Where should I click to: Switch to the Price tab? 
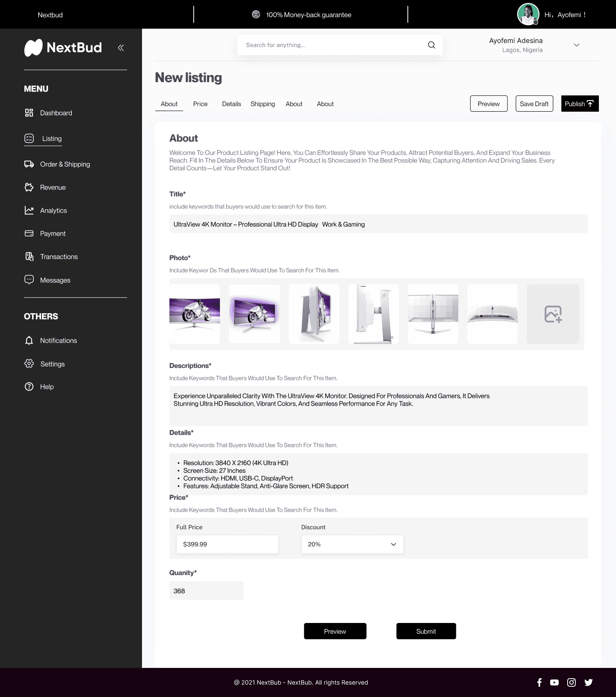pos(200,104)
